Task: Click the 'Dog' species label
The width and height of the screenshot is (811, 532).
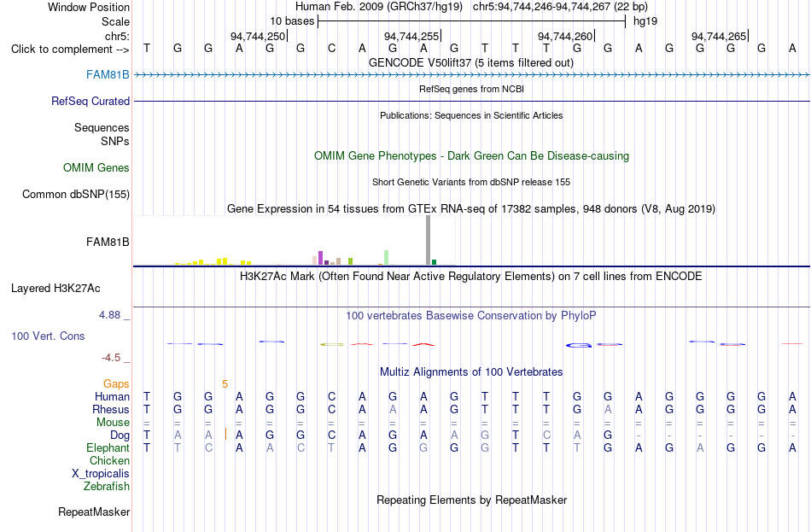Action: [x=120, y=436]
